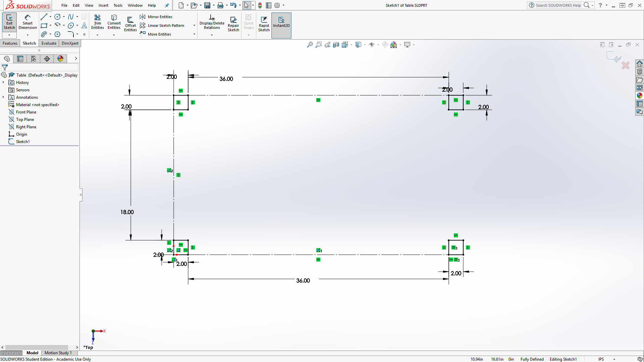This screenshot has width=644, height=362.
Task: Click the Convert Entities tool
Action: point(114,22)
